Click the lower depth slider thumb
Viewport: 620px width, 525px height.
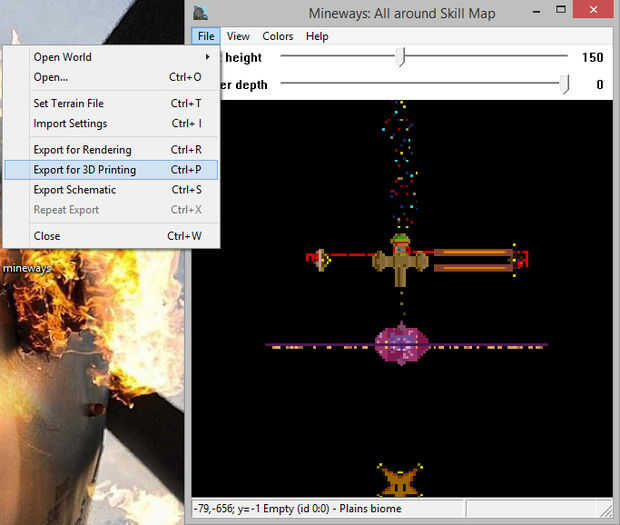tap(566, 84)
